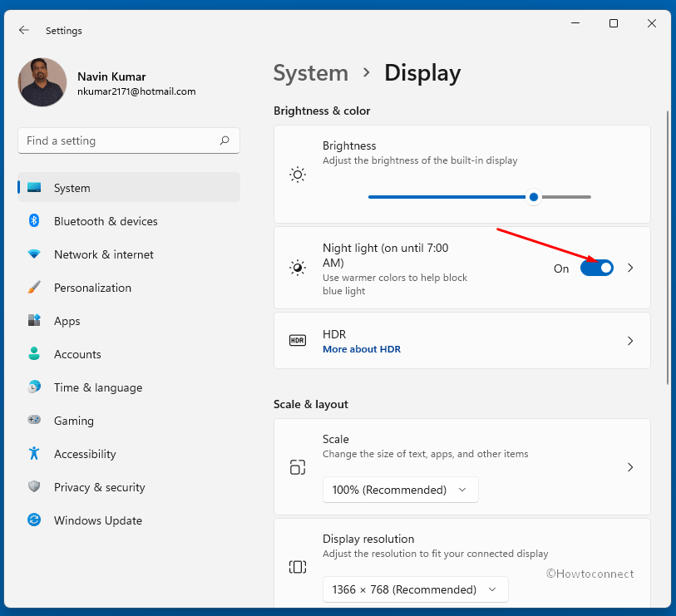Click the Brightness & color heading
Screen dimensions: 676x616
click(322, 111)
